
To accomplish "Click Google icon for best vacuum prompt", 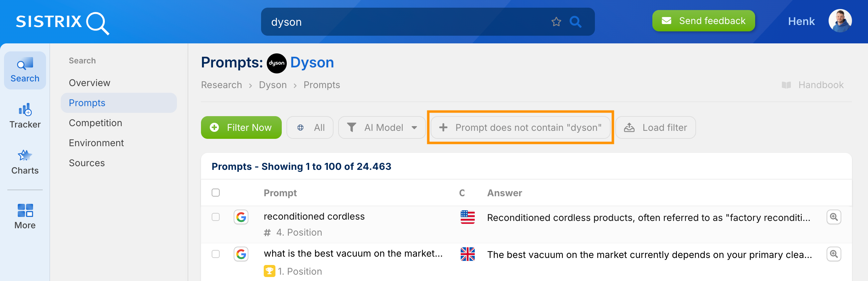I will [241, 254].
